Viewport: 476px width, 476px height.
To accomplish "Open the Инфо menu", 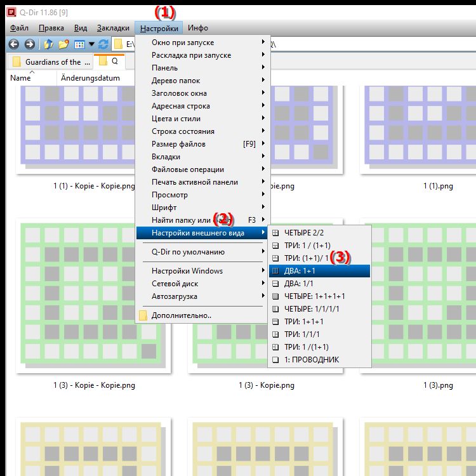I will coord(198,28).
